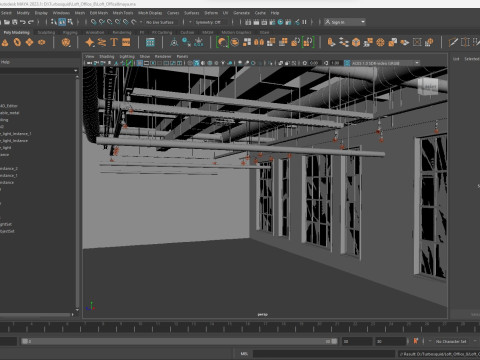Switch to the Sculpting shelf tab
Image resolution: width=480 pixels, height=360 pixels.
pos(46,32)
